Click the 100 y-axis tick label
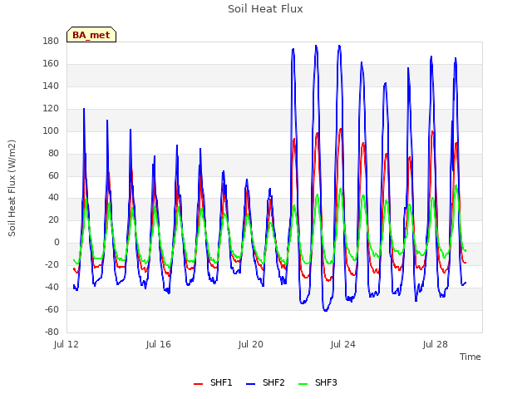This screenshot has width=532, height=399. [x=51, y=131]
